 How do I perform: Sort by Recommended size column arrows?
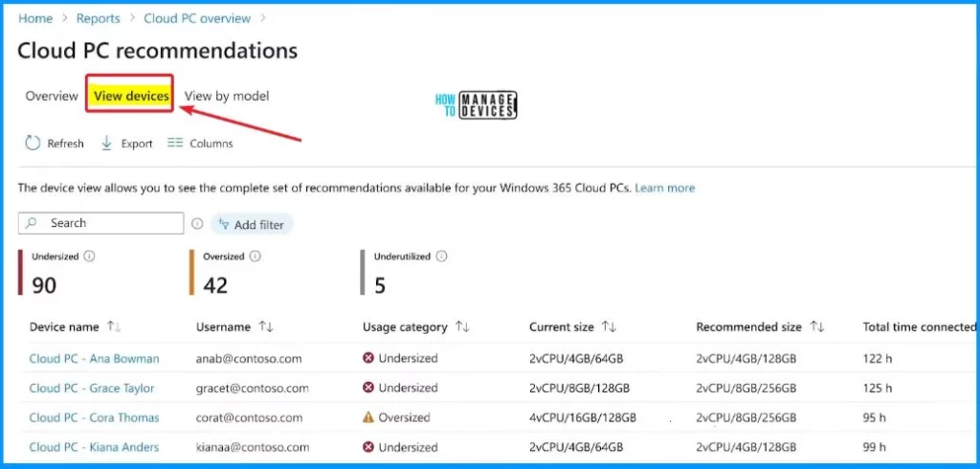click(x=817, y=327)
